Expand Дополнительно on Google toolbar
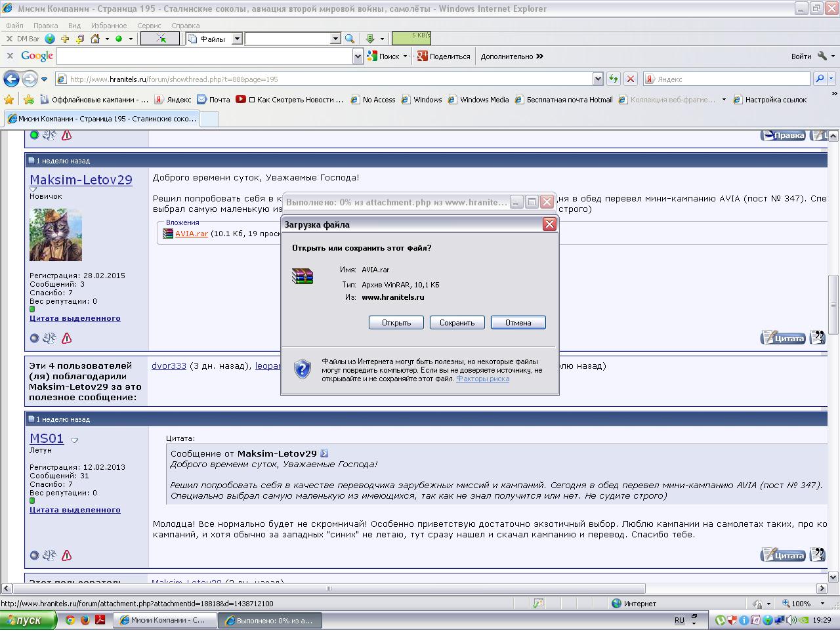 tap(512, 56)
